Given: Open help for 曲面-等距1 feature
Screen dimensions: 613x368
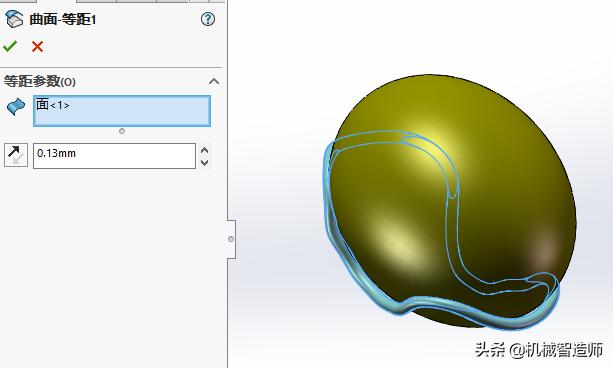Looking at the screenshot, I should (x=208, y=19).
